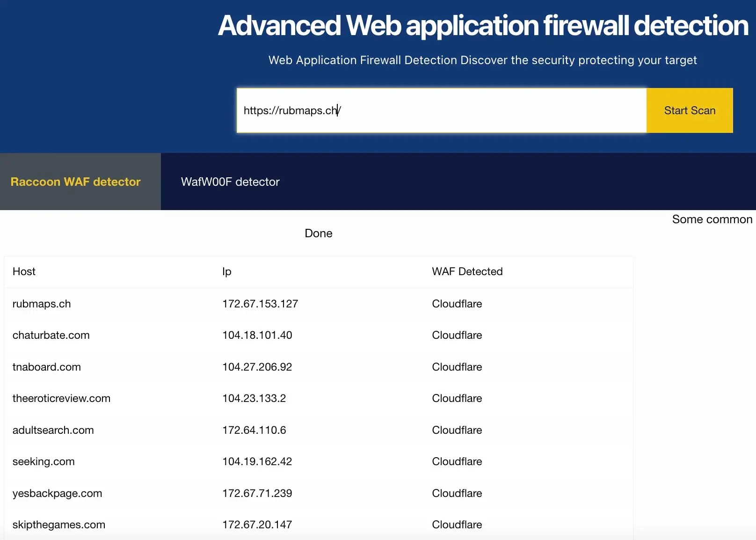
Task: Select the rubmaps.ch host cell
Action: tap(42, 304)
